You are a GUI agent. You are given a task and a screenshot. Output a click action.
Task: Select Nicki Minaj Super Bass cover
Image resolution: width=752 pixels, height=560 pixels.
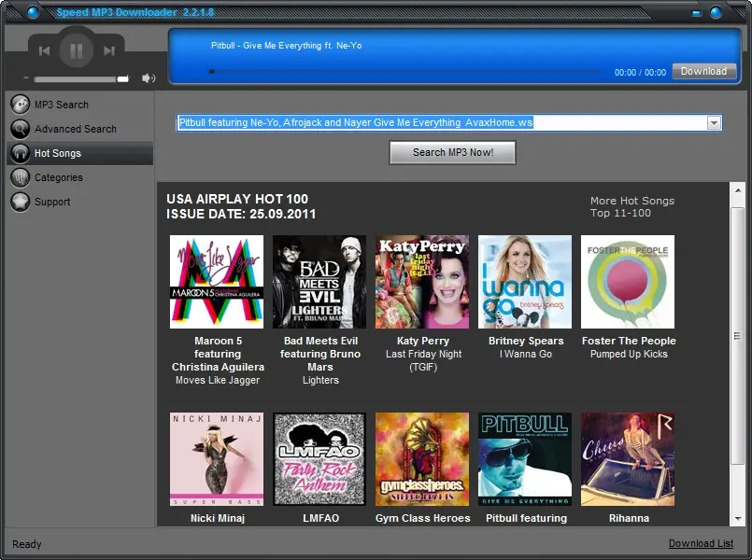[x=217, y=459]
